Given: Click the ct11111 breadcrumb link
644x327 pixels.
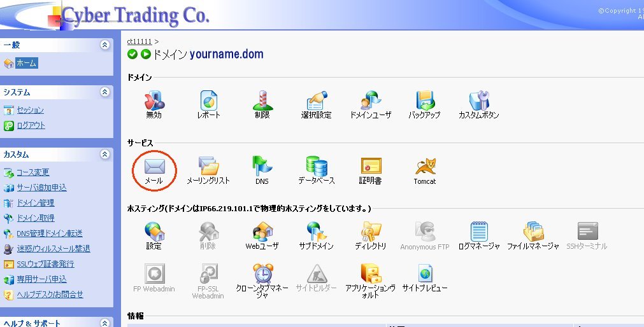Looking at the screenshot, I should [140, 41].
